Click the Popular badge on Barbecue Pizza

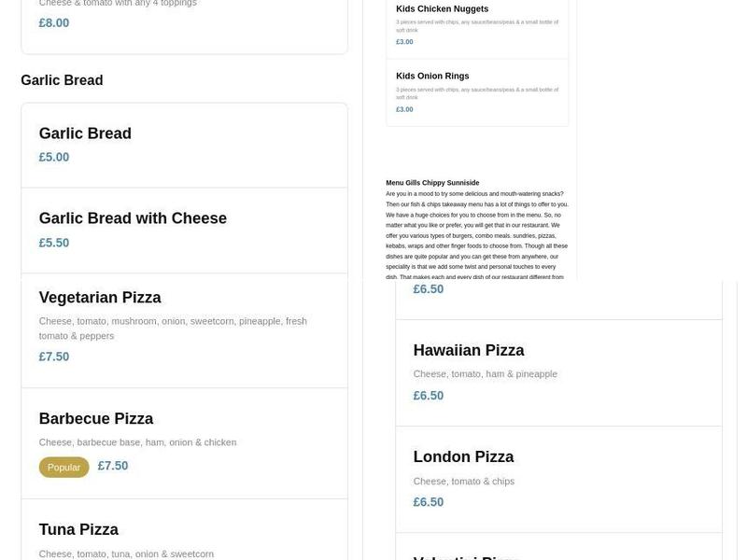coord(63,468)
